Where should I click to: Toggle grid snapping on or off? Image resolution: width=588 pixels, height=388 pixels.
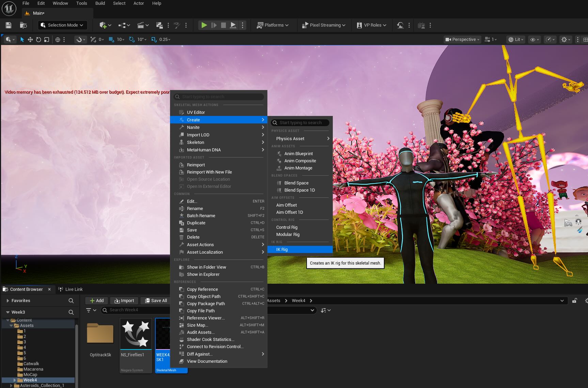[x=111, y=39]
